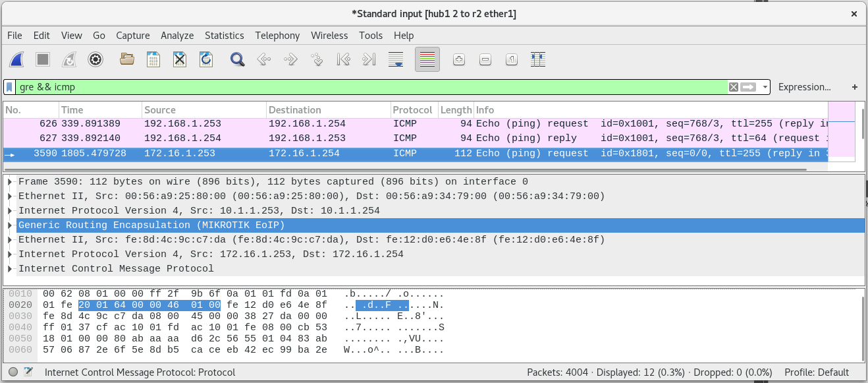Open the Statistics menu

(x=225, y=36)
